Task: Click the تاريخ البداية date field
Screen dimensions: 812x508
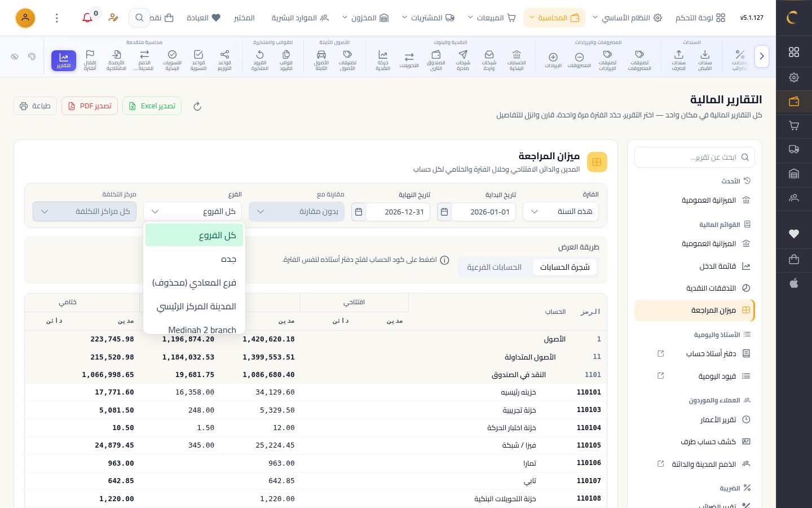Action: 484,212
